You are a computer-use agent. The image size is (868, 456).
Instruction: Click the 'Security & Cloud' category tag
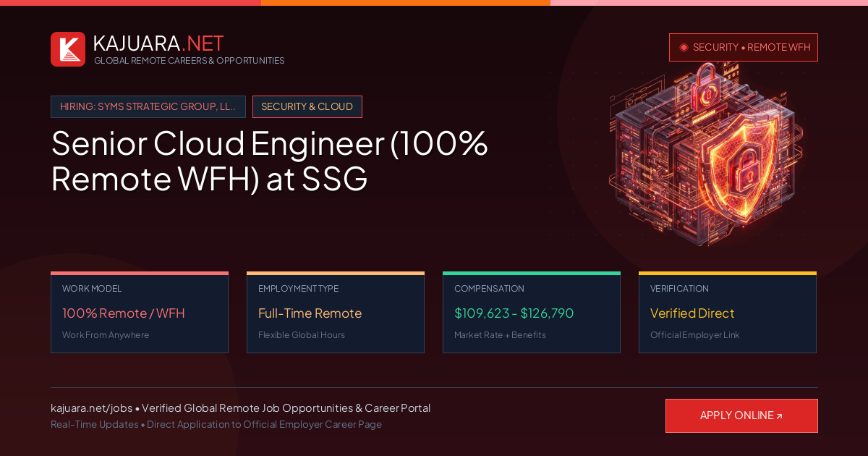(307, 106)
